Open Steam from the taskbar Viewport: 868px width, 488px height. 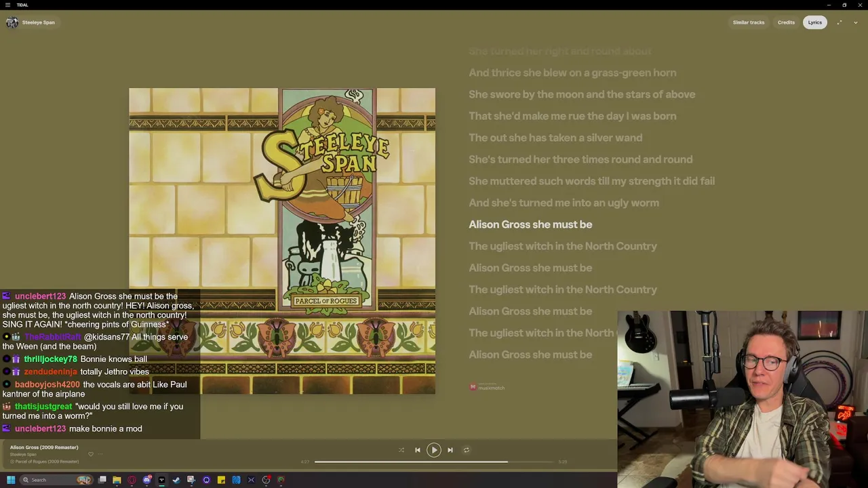click(x=176, y=480)
